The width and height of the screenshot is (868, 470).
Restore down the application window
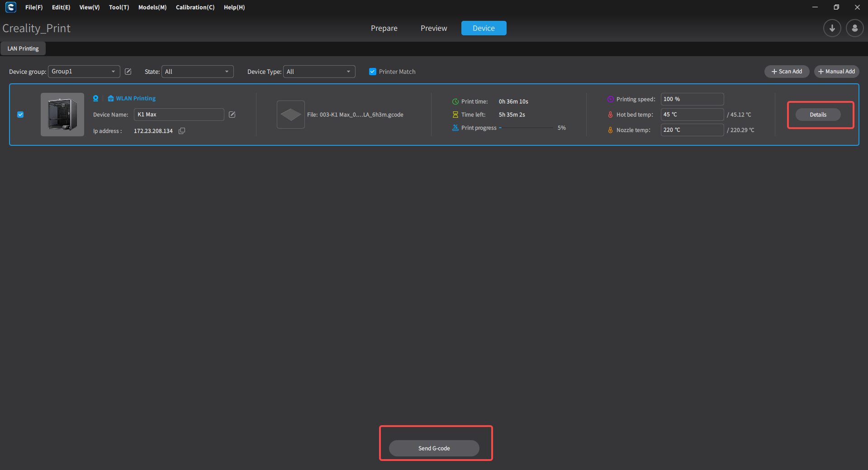click(x=836, y=7)
